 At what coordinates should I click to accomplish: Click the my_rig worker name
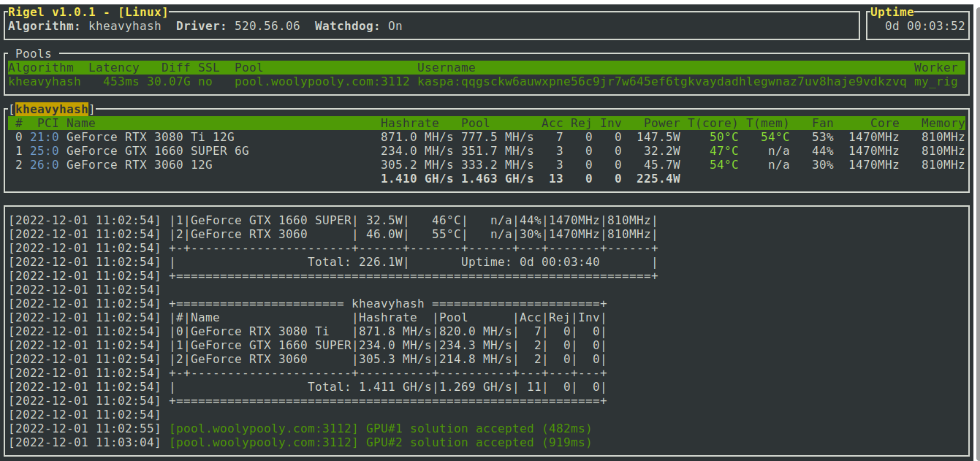[936, 81]
